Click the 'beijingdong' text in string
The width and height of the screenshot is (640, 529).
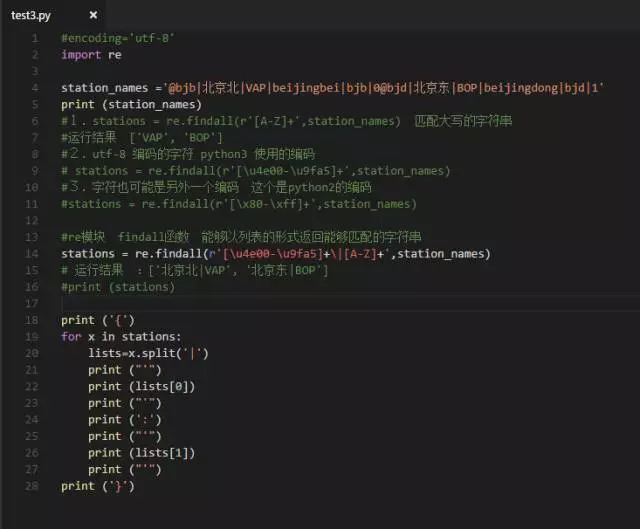point(521,88)
